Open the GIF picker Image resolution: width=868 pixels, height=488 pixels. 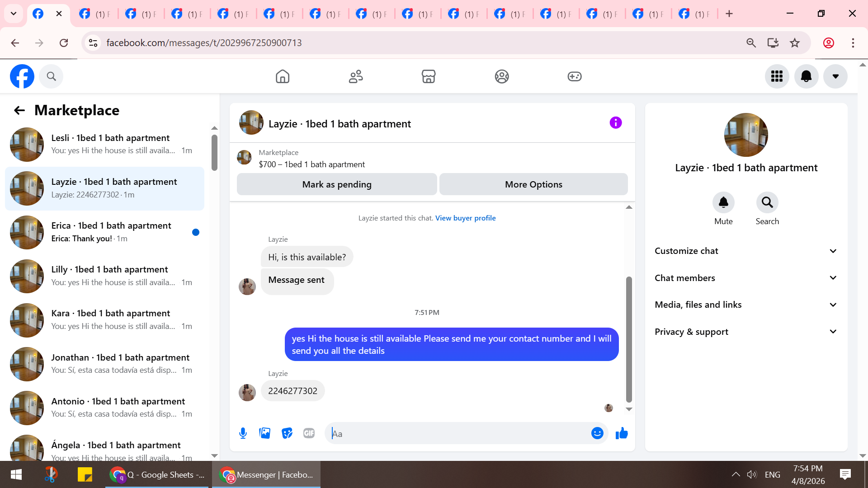(x=309, y=433)
